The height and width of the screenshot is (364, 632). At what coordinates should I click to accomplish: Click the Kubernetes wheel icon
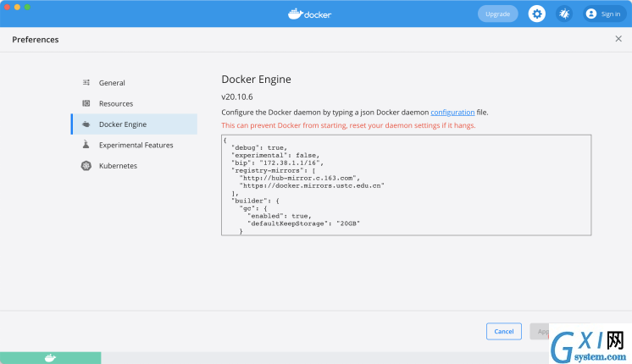86,165
